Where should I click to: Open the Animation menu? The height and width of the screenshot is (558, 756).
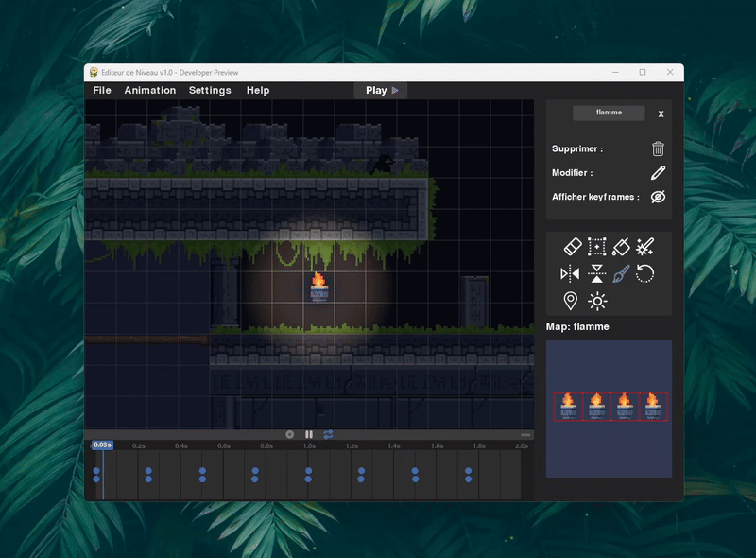[150, 90]
